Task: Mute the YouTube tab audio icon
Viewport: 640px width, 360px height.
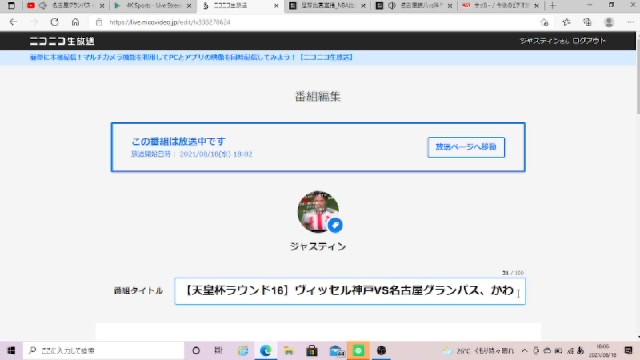Action: [43, 6]
